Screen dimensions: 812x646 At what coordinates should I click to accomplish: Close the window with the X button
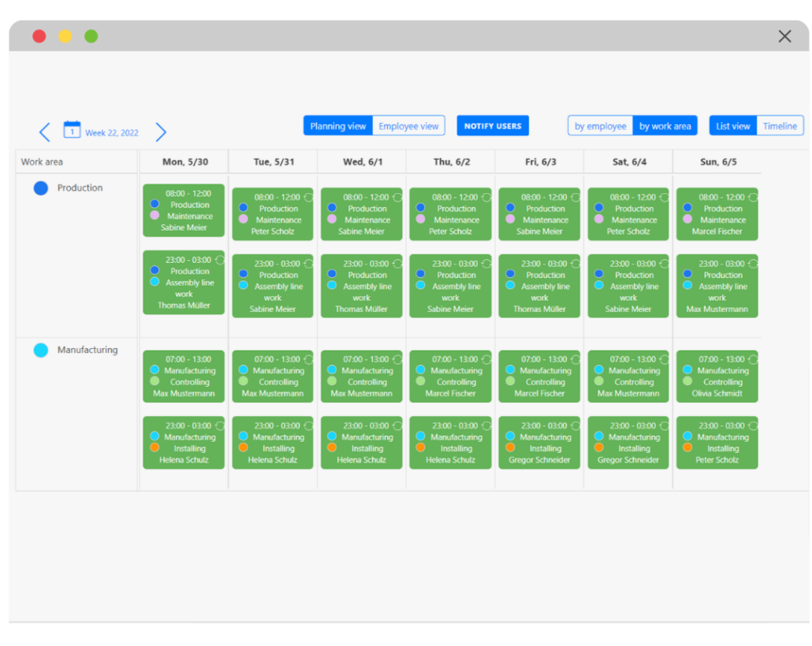point(784,36)
